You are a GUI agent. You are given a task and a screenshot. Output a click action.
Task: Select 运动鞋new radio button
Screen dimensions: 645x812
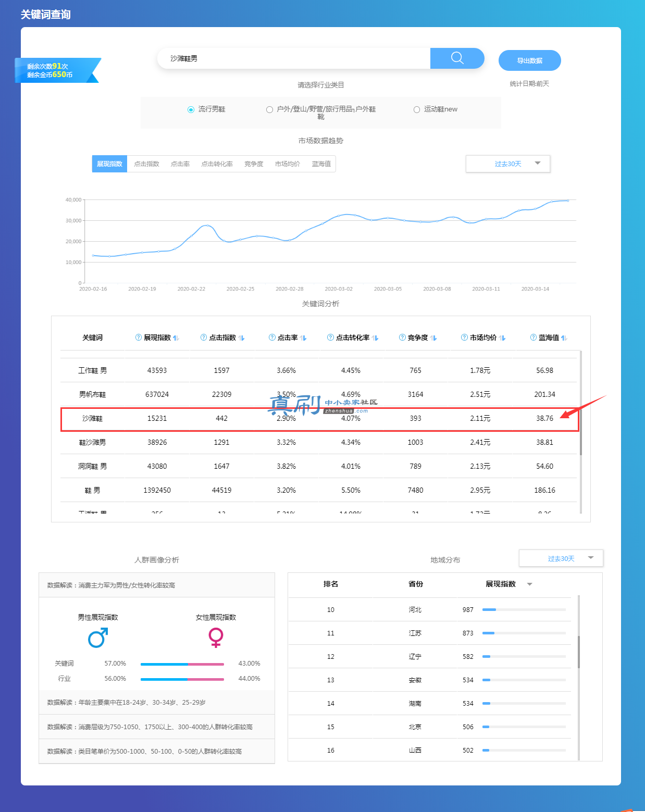pyautogui.click(x=417, y=109)
